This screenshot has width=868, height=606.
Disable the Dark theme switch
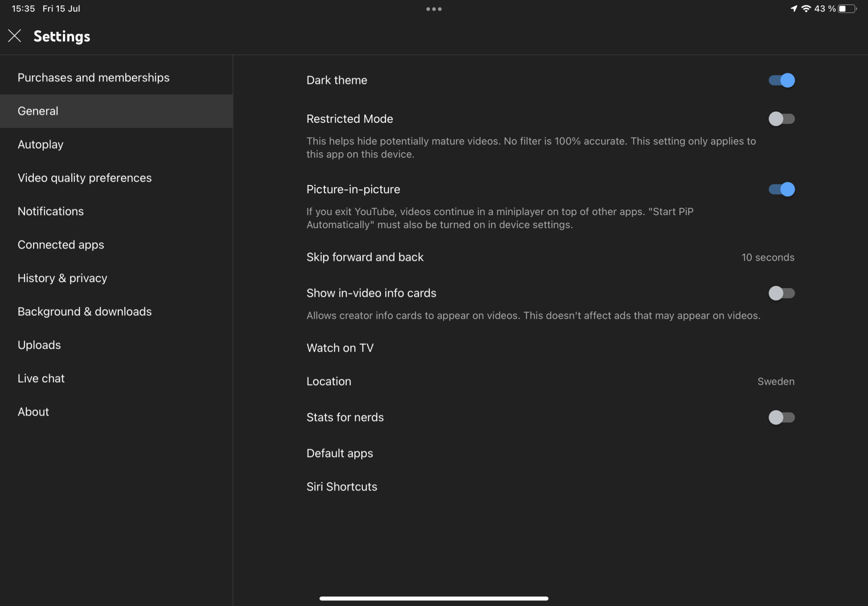coord(781,80)
